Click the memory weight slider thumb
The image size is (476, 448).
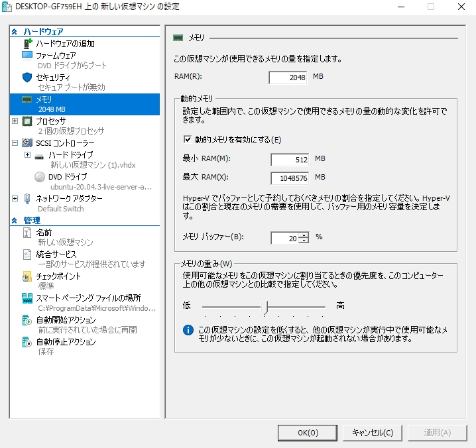pos(265,308)
